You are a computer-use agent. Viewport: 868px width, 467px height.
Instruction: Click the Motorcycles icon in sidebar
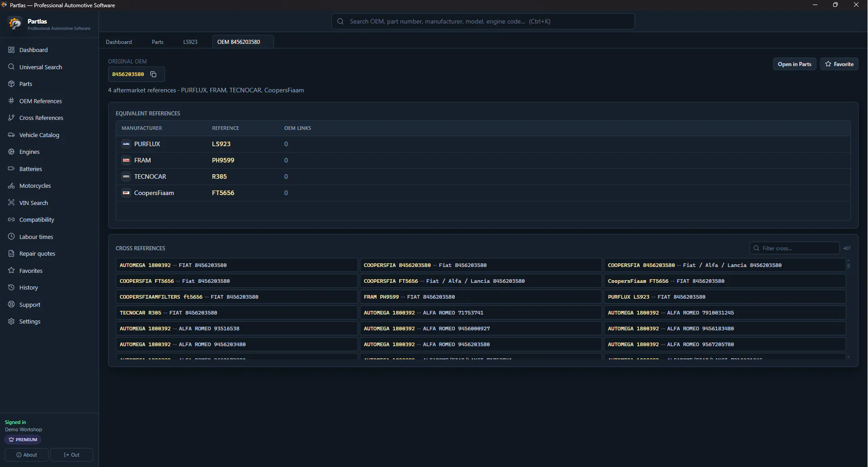(11, 186)
